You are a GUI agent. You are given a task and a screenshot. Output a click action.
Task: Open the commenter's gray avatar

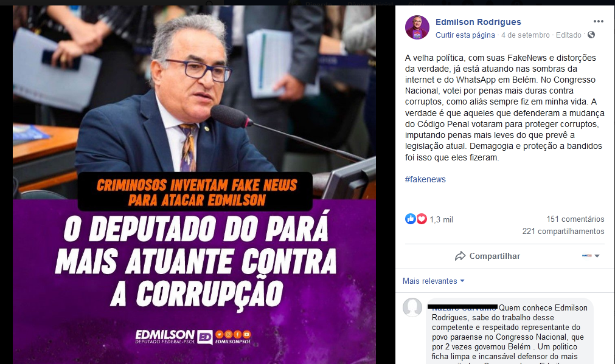click(x=412, y=307)
